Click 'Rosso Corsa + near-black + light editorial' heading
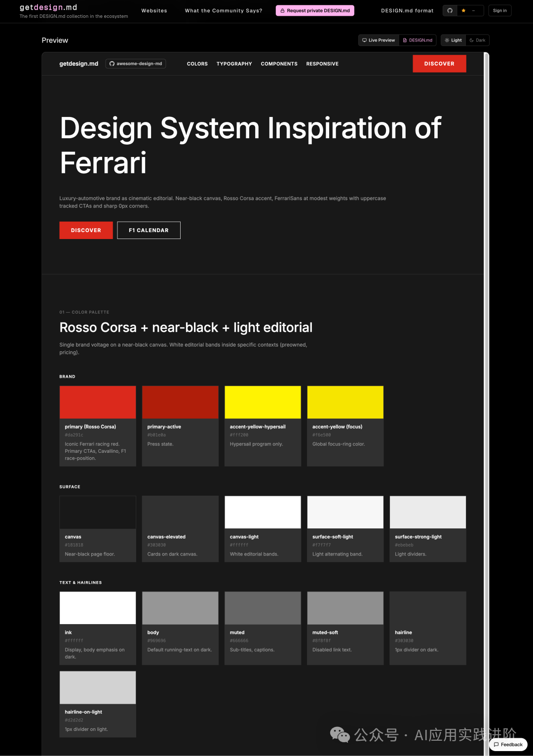The height and width of the screenshot is (756, 533). point(186,327)
